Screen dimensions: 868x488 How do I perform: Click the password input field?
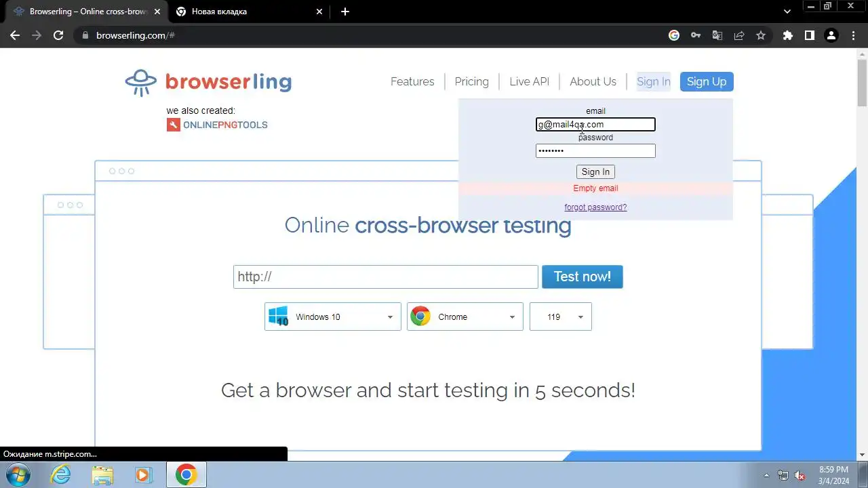595,150
